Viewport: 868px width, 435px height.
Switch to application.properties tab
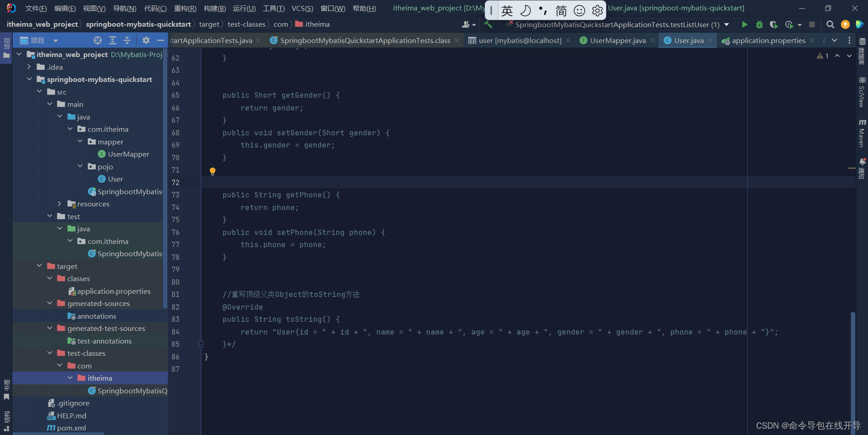pos(768,40)
